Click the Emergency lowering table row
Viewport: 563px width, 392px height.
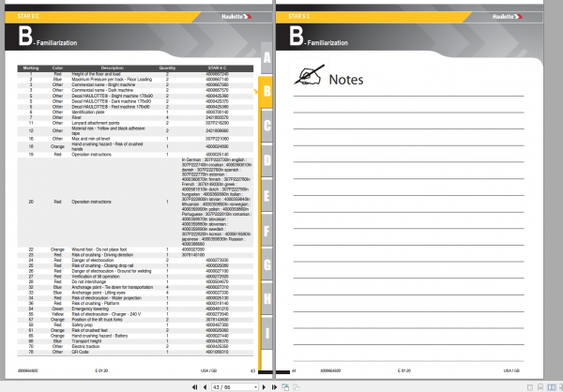tap(135, 309)
